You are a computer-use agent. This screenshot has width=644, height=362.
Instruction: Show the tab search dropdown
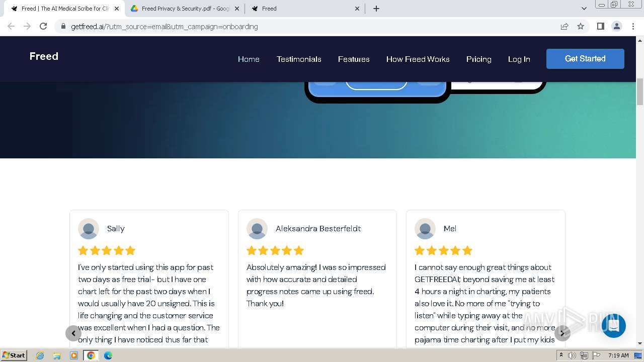584,9
